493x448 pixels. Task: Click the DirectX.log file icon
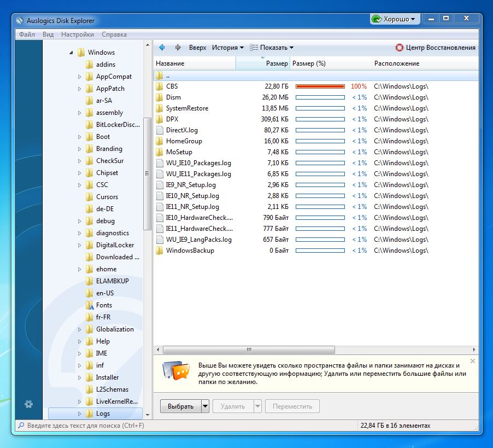(x=160, y=130)
